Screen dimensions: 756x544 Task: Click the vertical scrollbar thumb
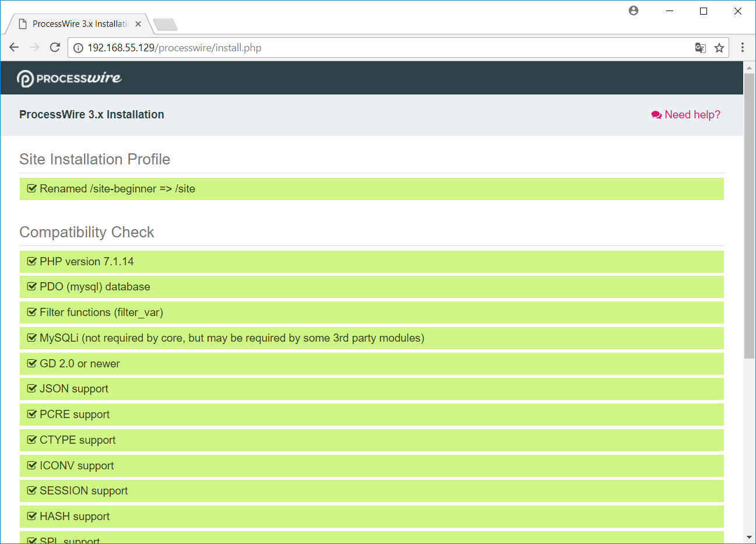tap(750, 216)
